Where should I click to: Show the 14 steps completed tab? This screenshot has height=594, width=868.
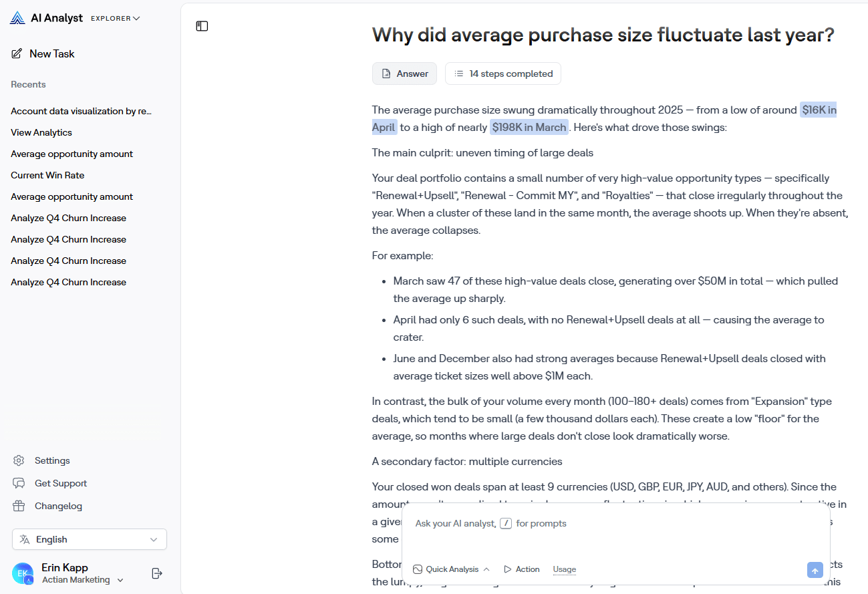point(503,73)
